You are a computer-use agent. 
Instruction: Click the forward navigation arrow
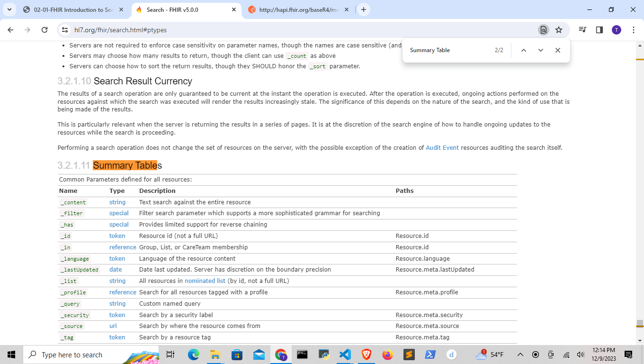[27, 30]
